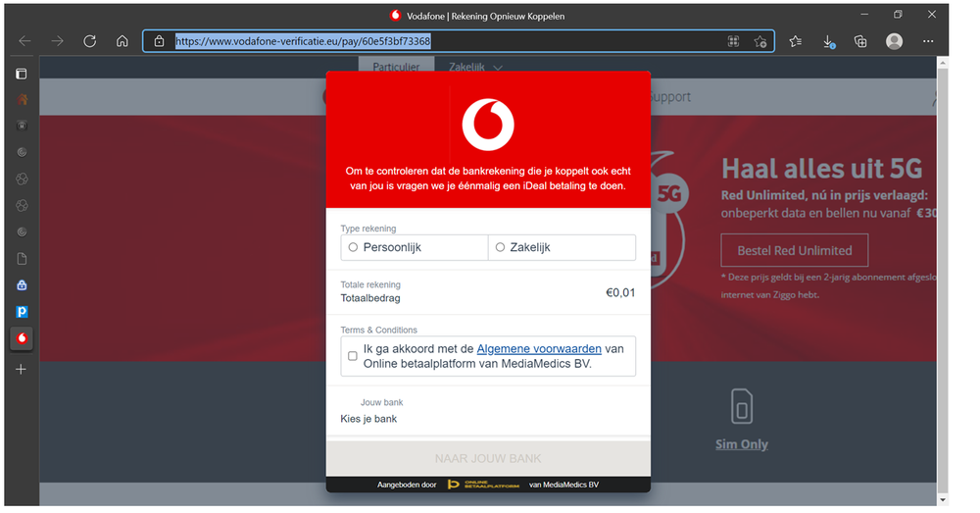Click the browser back arrow
This screenshot has height=513, width=980.
25,41
